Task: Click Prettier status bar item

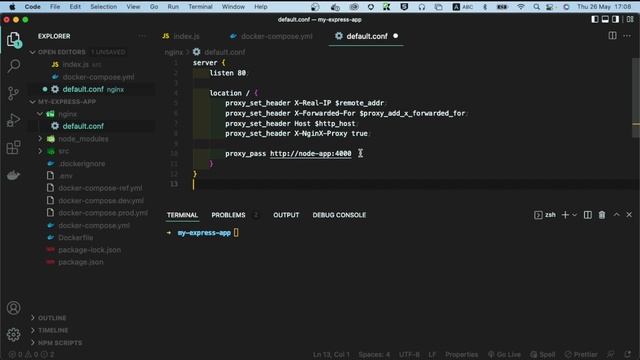Action: (x=581, y=355)
